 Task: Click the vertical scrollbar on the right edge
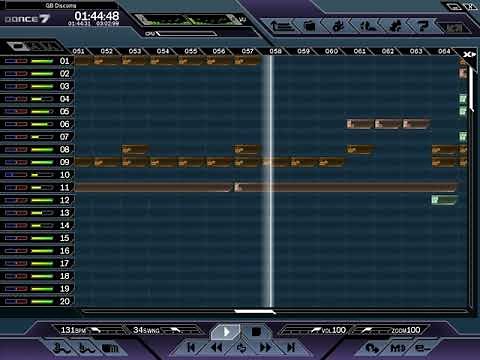471,88
